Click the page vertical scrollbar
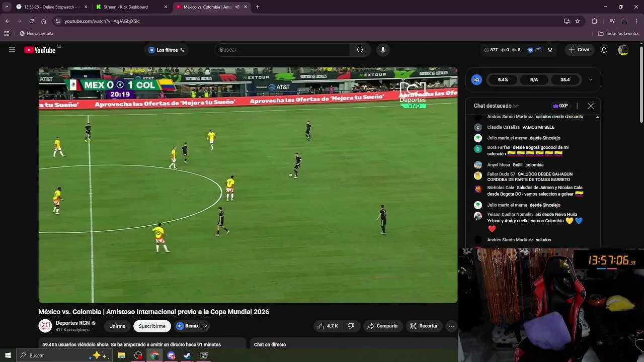The width and height of the screenshot is (644, 362). [x=641, y=85]
